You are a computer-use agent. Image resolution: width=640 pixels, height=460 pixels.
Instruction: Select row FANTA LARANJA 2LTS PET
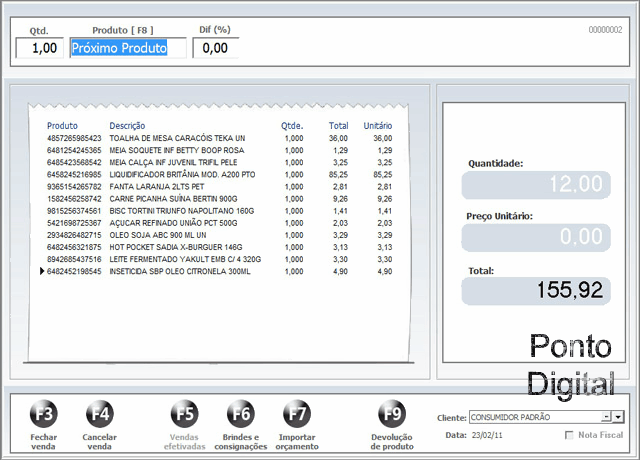point(220,187)
